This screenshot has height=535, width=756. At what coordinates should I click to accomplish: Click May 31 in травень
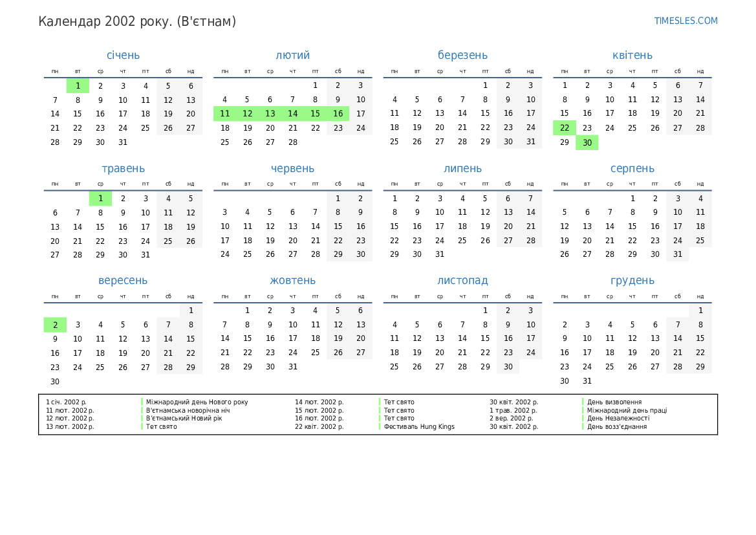(x=146, y=255)
